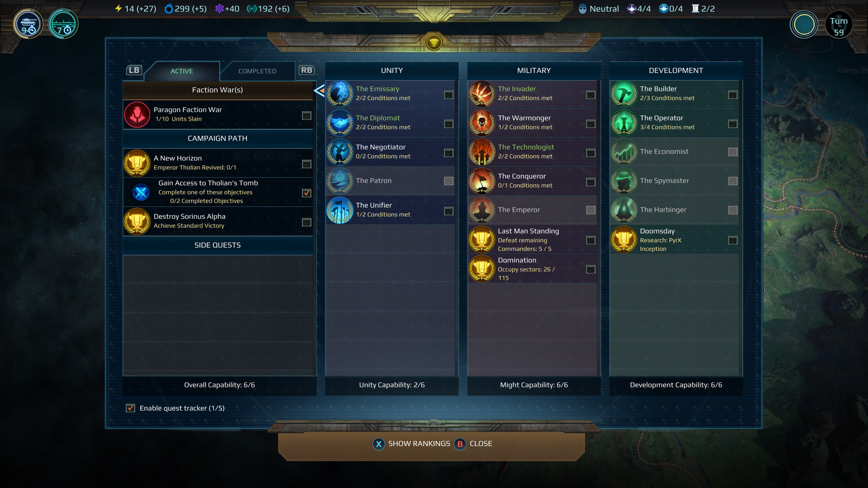Viewport: 868px width, 488px height.
Task: Click The Operator chess piece icon
Action: click(624, 123)
